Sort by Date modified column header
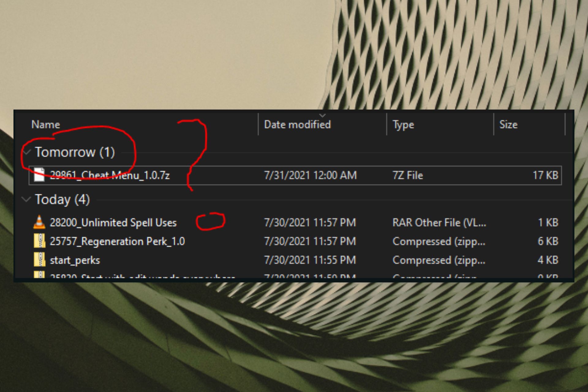Viewport: 588px width, 392px height. 297,124
